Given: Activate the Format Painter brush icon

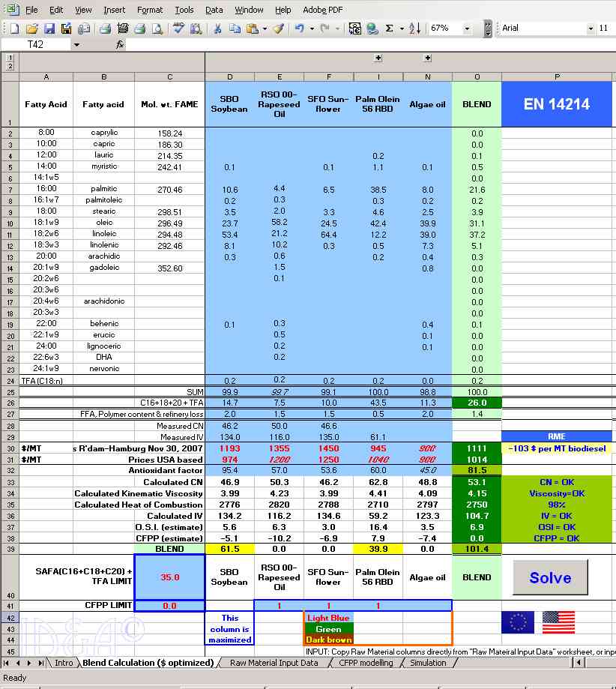Looking at the screenshot, I should click(278, 29).
